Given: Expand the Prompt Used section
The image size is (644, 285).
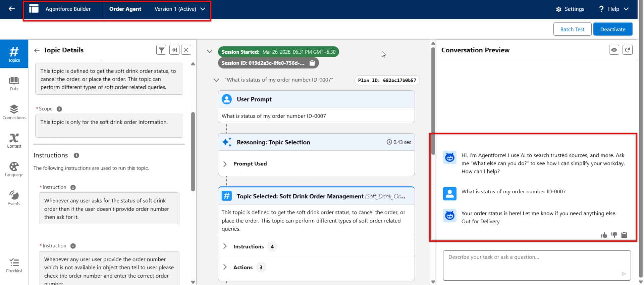Looking at the screenshot, I should tap(225, 164).
